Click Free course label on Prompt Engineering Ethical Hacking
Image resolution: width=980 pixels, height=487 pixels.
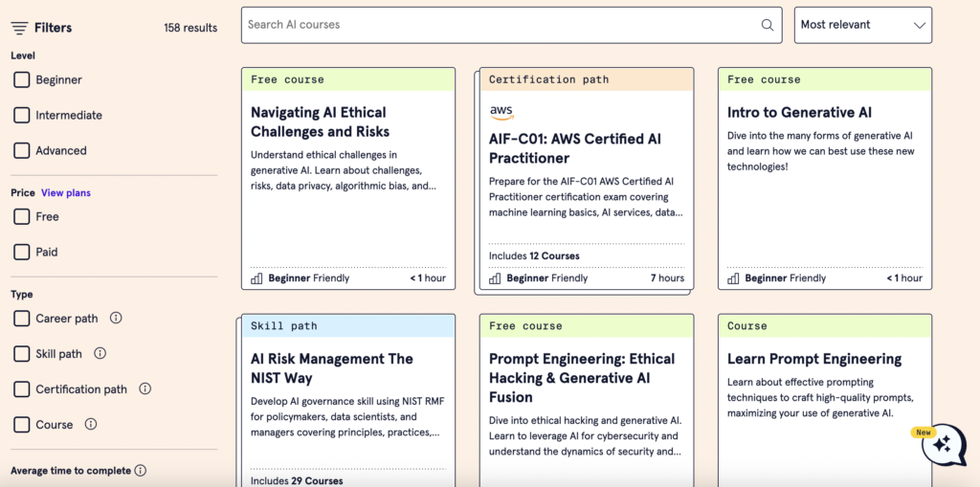525,325
